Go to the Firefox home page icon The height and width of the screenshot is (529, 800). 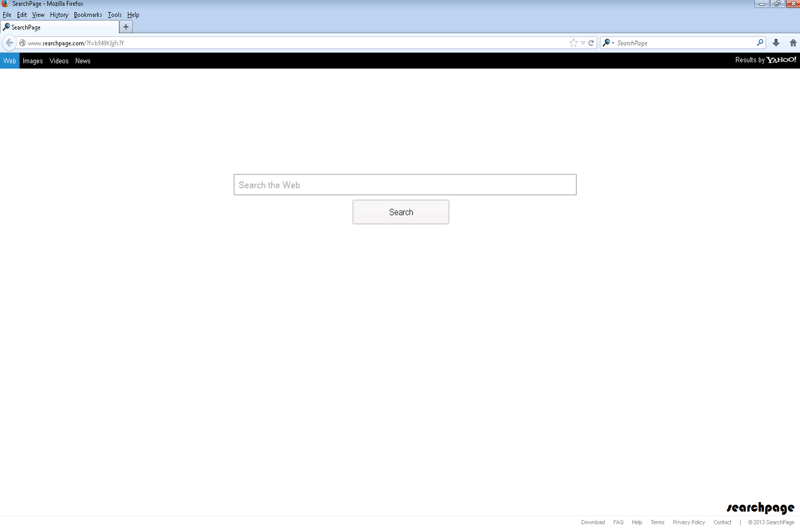[792, 43]
